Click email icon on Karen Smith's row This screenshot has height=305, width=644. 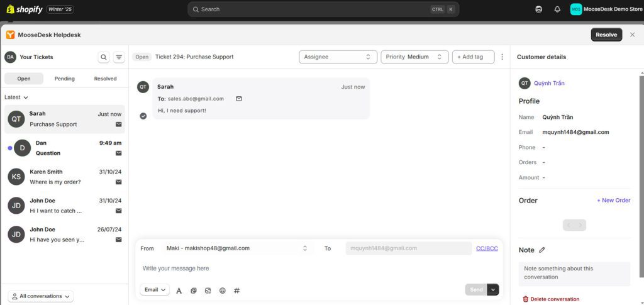118,182
